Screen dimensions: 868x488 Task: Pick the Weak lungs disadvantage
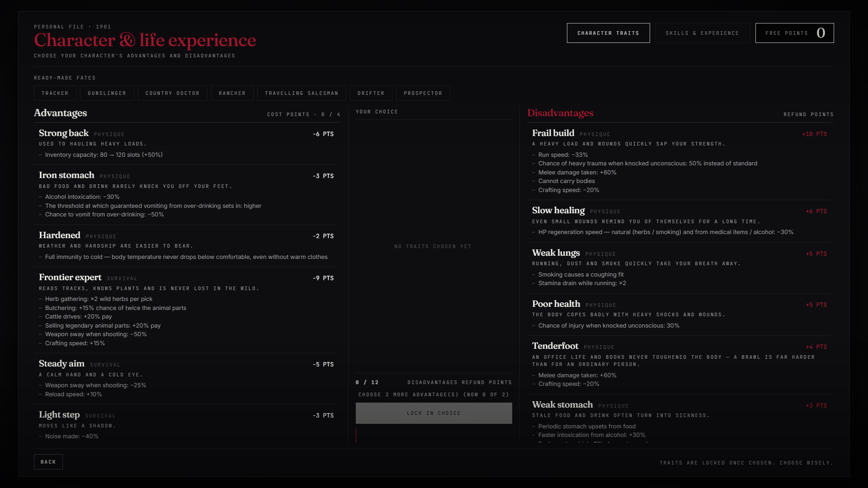(x=679, y=268)
